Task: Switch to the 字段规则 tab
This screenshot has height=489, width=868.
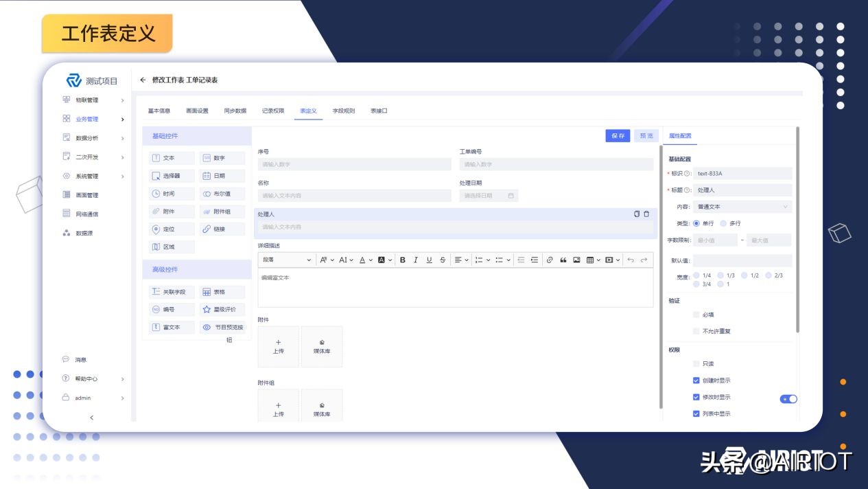Action: coord(344,111)
